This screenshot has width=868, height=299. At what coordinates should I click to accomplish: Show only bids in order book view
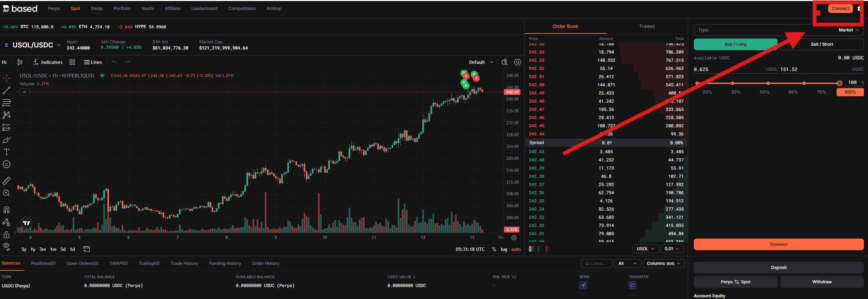pos(539,249)
